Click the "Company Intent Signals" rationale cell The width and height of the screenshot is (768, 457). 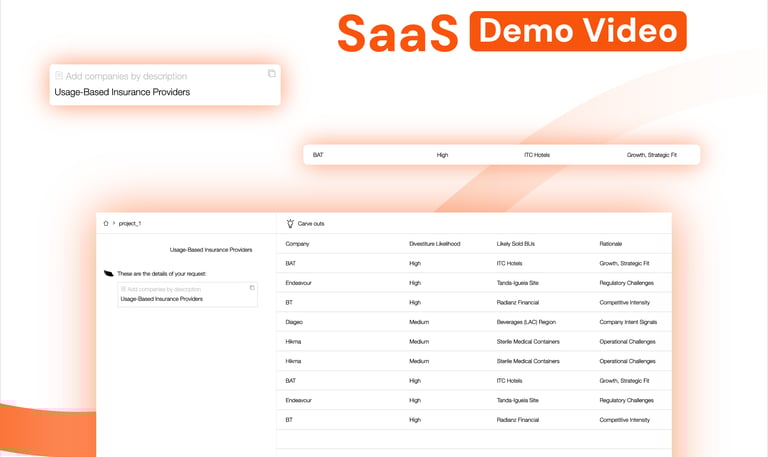pos(628,322)
